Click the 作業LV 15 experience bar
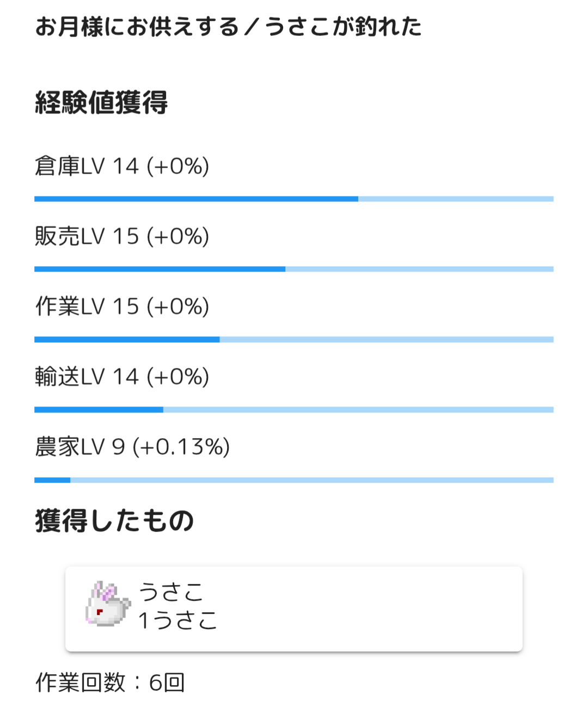Screen dimensions: 588x714 (294, 340)
